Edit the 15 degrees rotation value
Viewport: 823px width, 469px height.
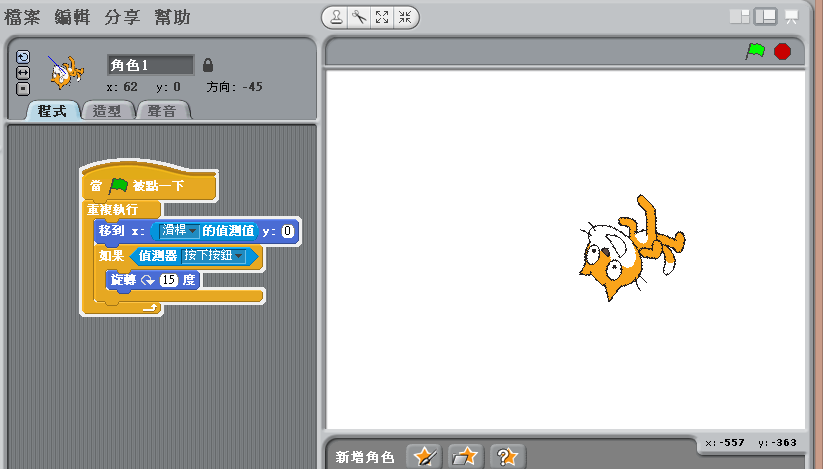169,280
